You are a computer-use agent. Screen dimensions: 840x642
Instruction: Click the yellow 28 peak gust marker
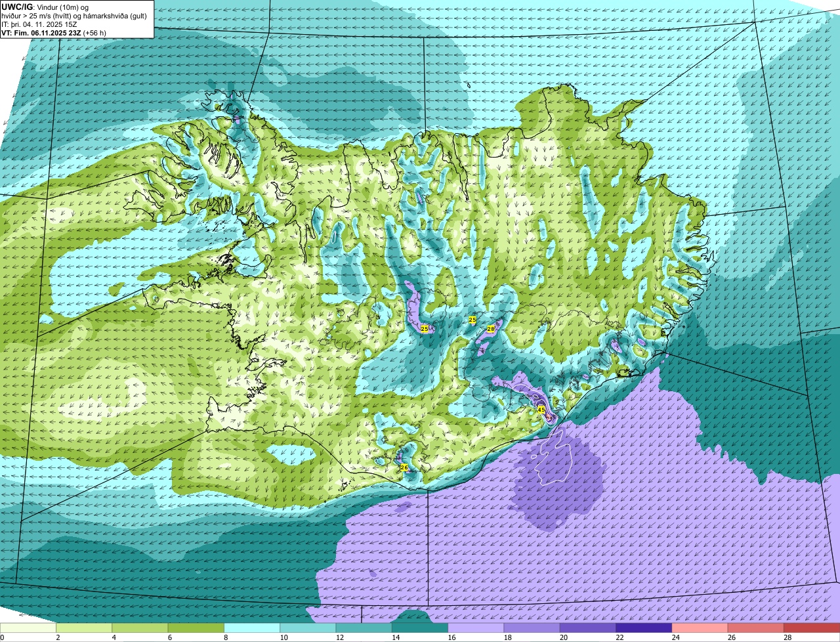490,329
